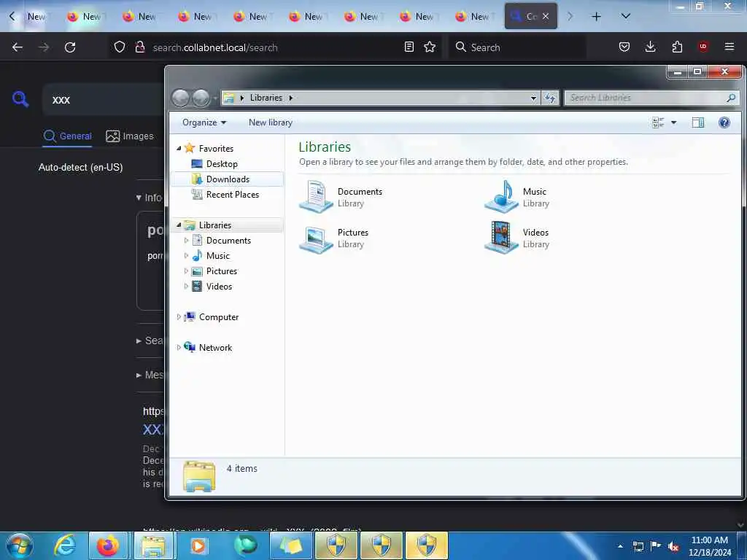Click the search query field containing xxx

click(x=102, y=99)
